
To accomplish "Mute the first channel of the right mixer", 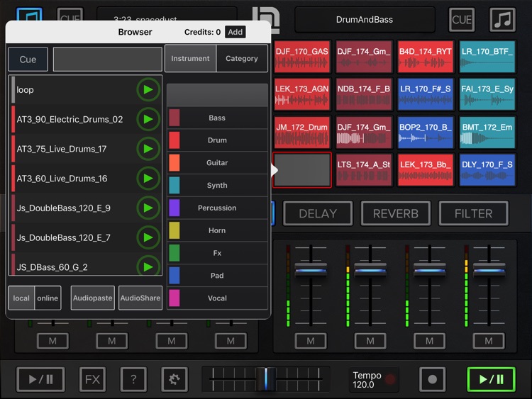I will pyautogui.click(x=311, y=341).
